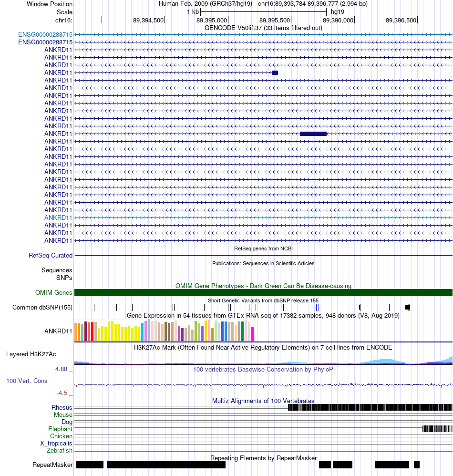Click the dark green OMIM gene bar
Screen dimensions: 453x476
pos(263,293)
